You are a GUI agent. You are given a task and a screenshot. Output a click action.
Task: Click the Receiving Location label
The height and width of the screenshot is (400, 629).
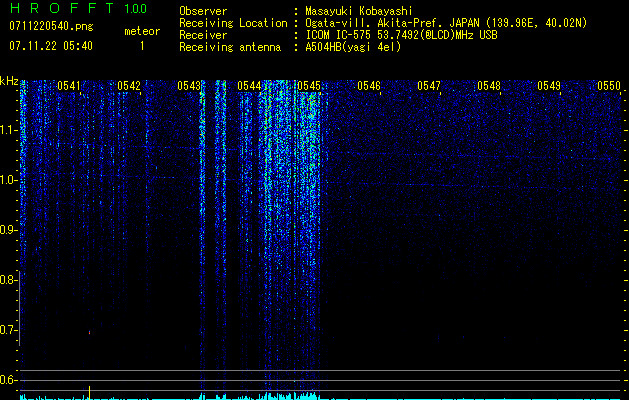coord(233,23)
